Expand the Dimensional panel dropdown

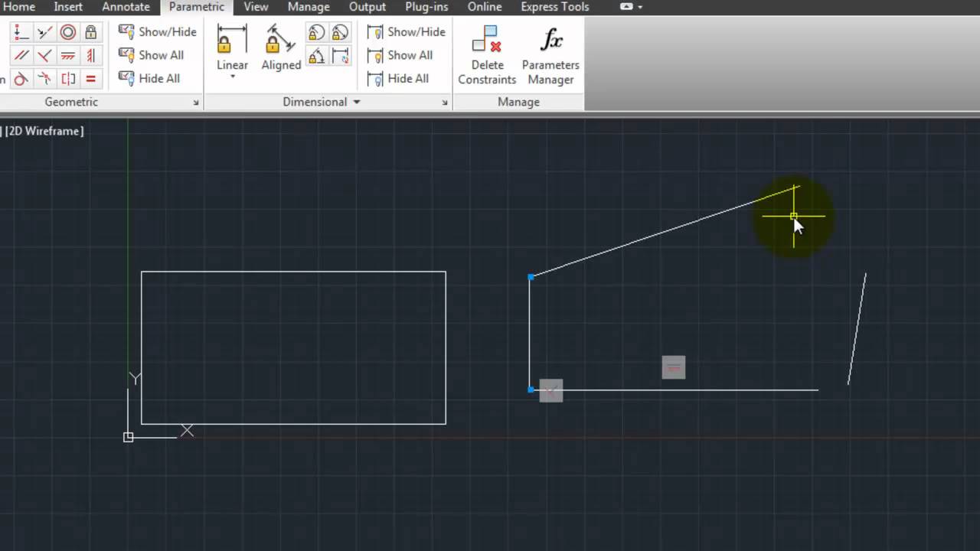[356, 102]
